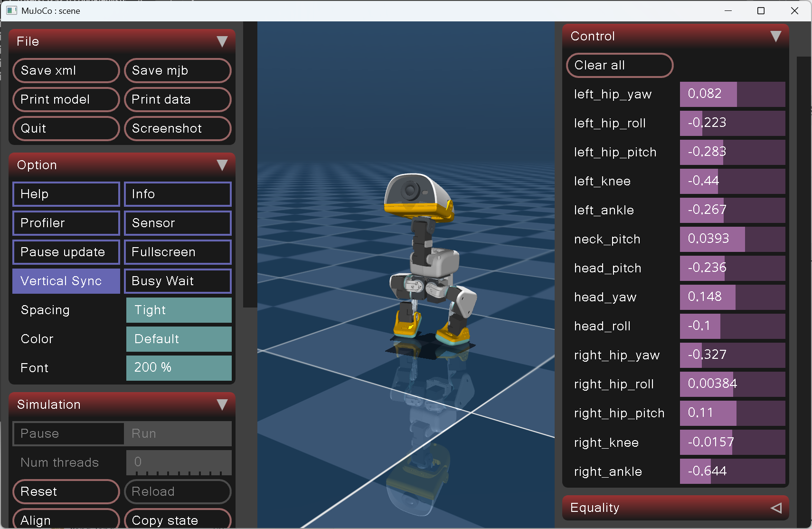Select the Run simulation mode
This screenshot has width=812, height=529.
pyautogui.click(x=178, y=433)
